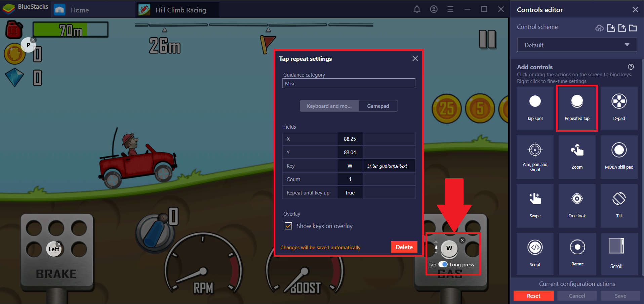Add a Rotate control
Image resolution: width=644 pixels, height=304 pixels.
click(x=577, y=254)
